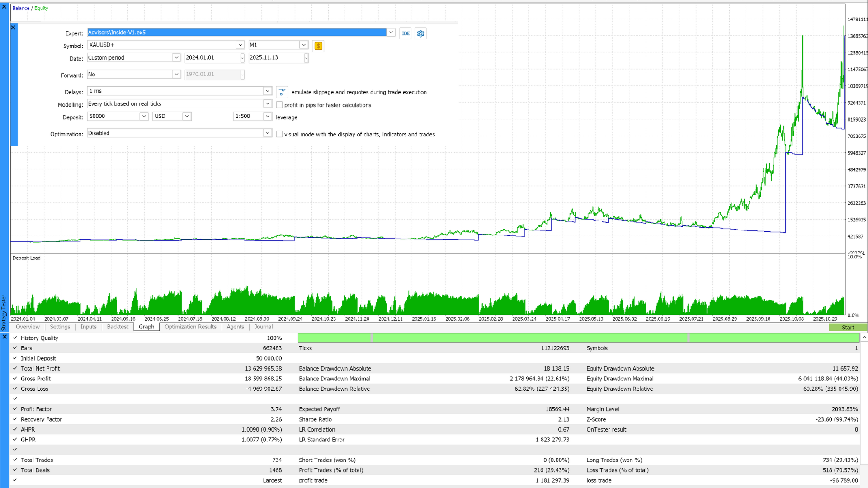868x488 pixels.
Task: Enable profit in pips for faster calculations
Action: (x=279, y=105)
